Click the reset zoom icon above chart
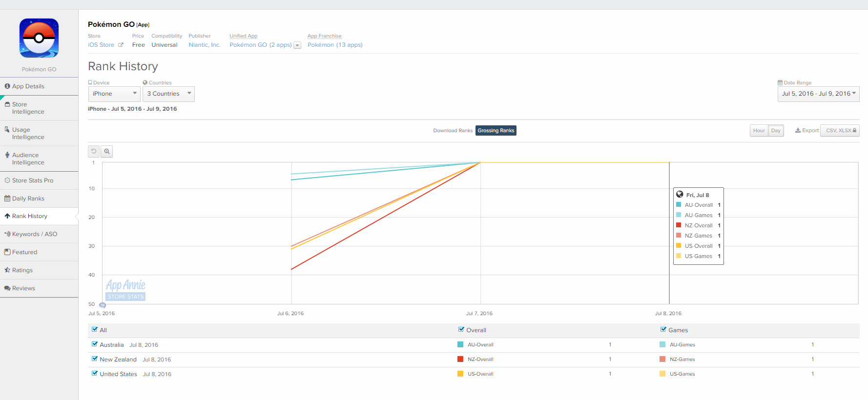Image resolution: width=868 pixels, height=400 pixels. point(94,151)
